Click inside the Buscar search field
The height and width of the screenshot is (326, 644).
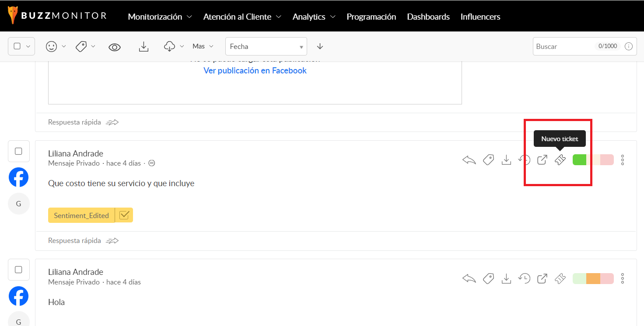tap(569, 46)
